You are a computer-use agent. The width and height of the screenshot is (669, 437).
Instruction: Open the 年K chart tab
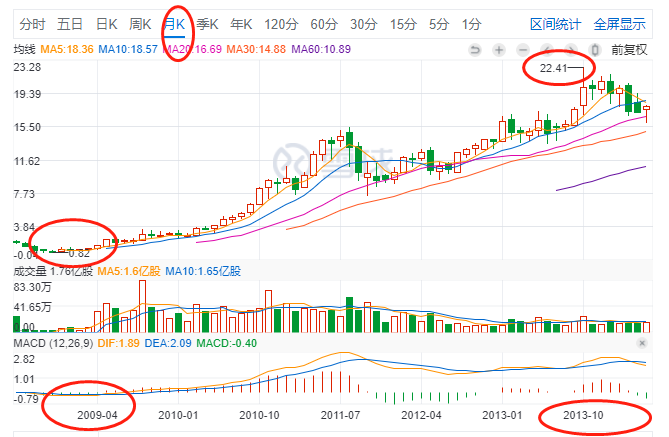click(x=241, y=23)
